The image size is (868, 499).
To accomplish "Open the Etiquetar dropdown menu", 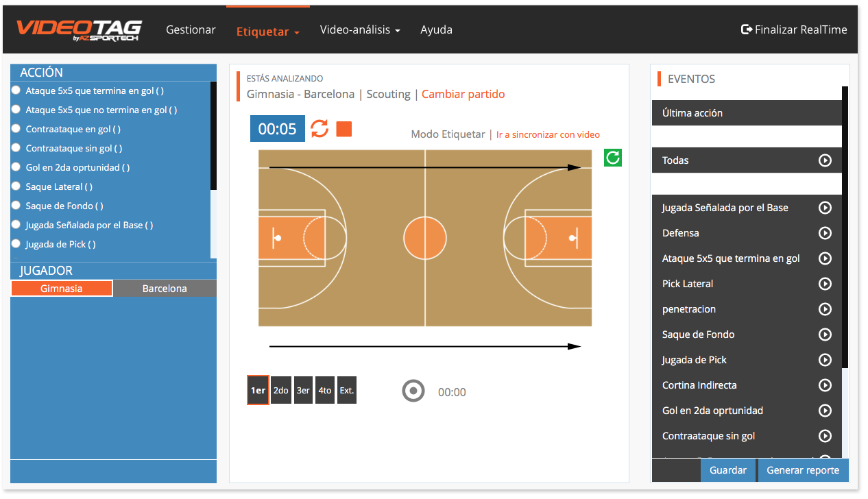I will tap(267, 31).
